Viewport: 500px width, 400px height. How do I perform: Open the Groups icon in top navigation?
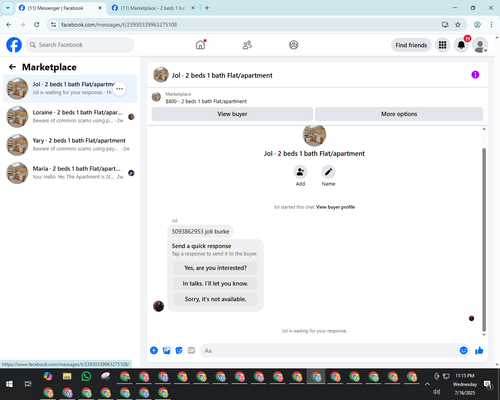click(x=294, y=45)
